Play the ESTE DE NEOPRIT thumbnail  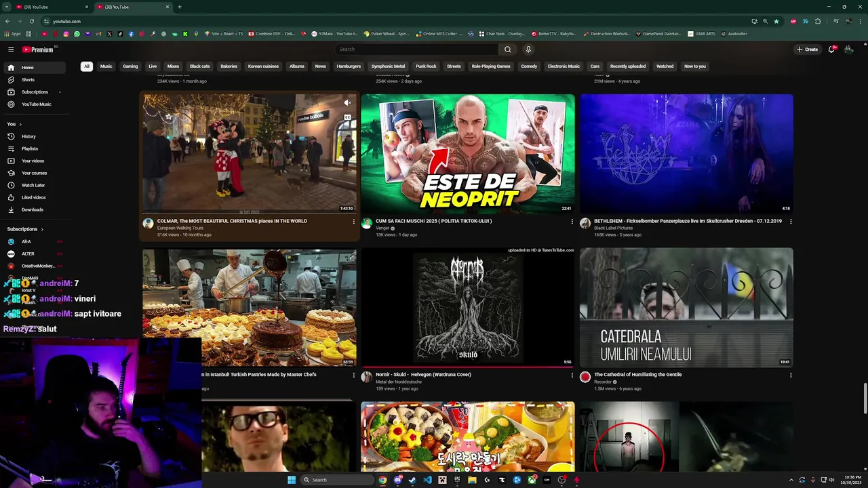click(467, 154)
